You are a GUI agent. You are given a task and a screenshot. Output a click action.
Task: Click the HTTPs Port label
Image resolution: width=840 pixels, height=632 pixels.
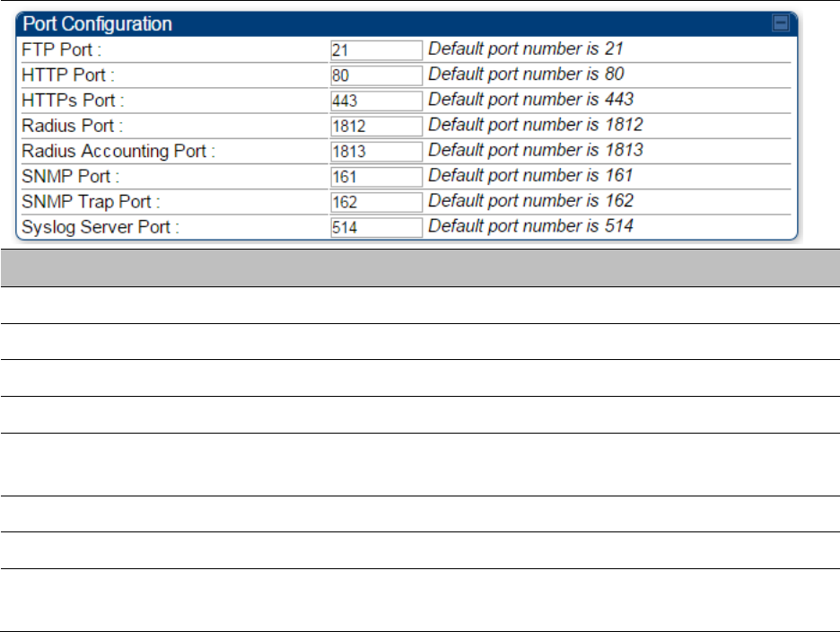(x=73, y=101)
